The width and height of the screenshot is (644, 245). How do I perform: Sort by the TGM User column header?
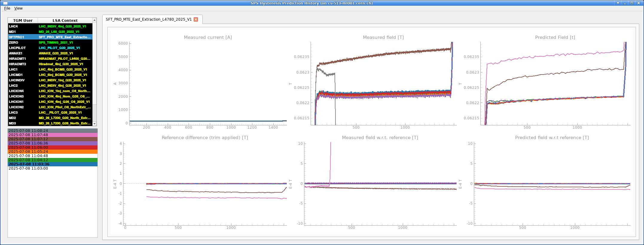23,20
